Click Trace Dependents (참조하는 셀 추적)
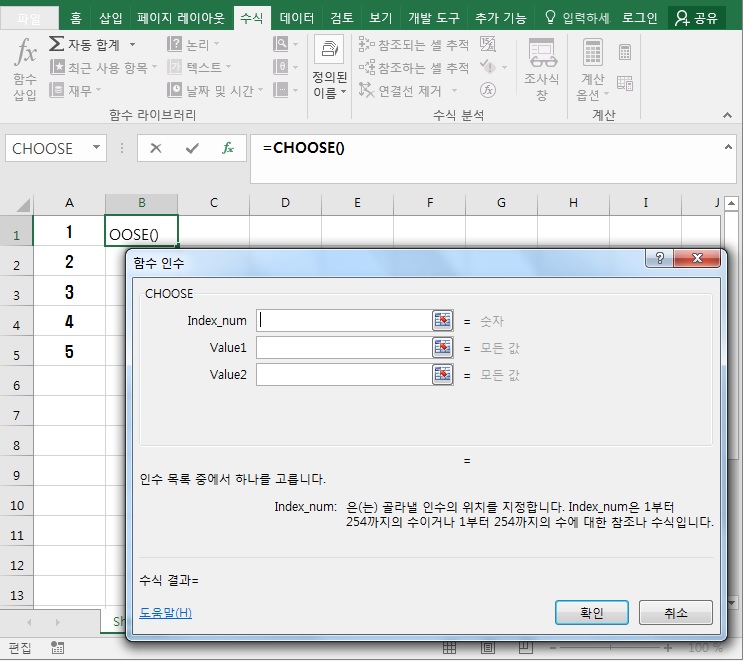 tap(414, 67)
